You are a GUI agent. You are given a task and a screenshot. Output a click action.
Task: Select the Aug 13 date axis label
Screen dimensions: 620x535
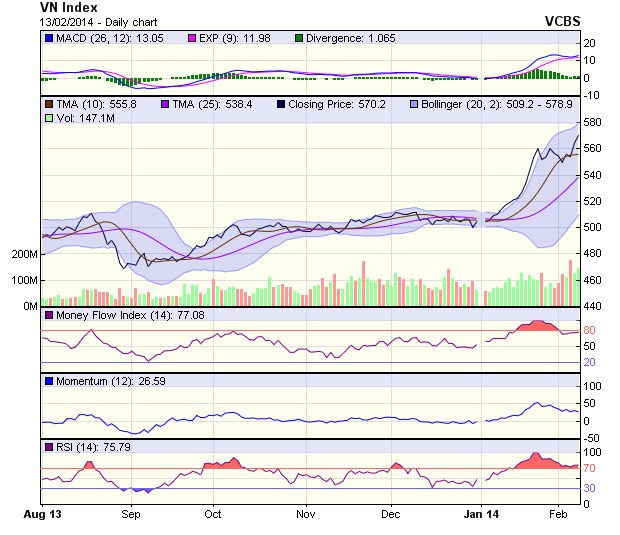point(41,513)
